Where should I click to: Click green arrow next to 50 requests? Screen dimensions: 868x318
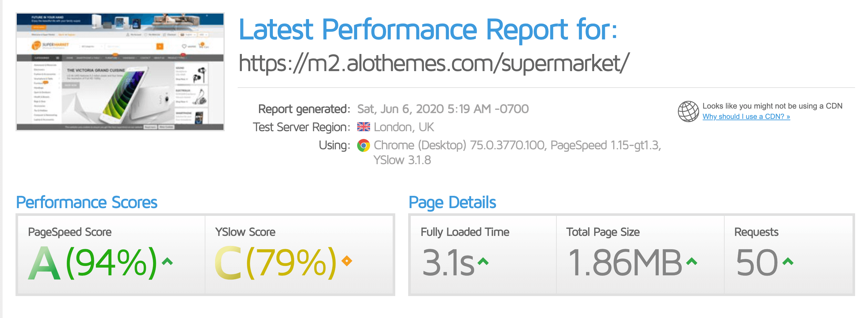tap(788, 261)
